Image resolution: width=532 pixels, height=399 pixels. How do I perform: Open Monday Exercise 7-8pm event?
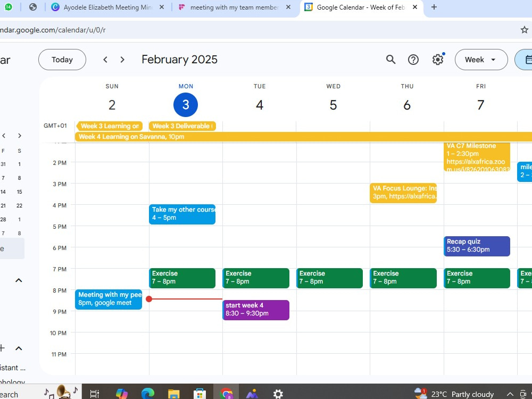coord(182,278)
